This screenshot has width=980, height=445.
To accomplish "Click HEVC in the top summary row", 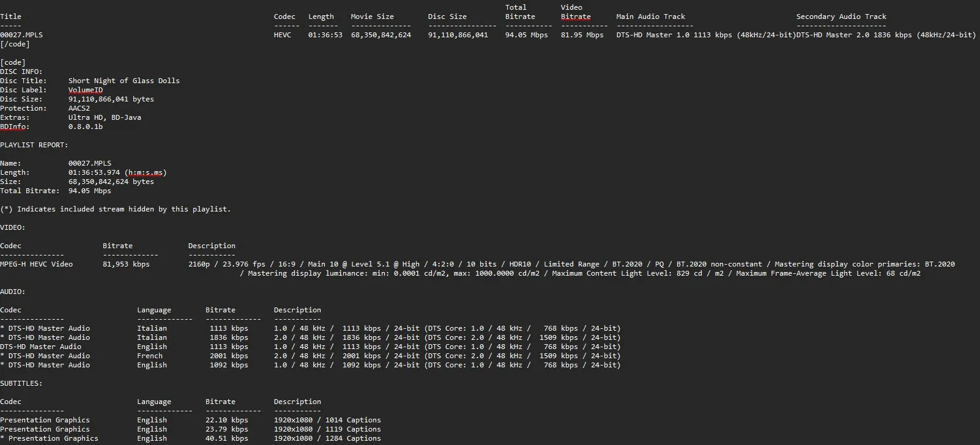I will pyautogui.click(x=283, y=35).
